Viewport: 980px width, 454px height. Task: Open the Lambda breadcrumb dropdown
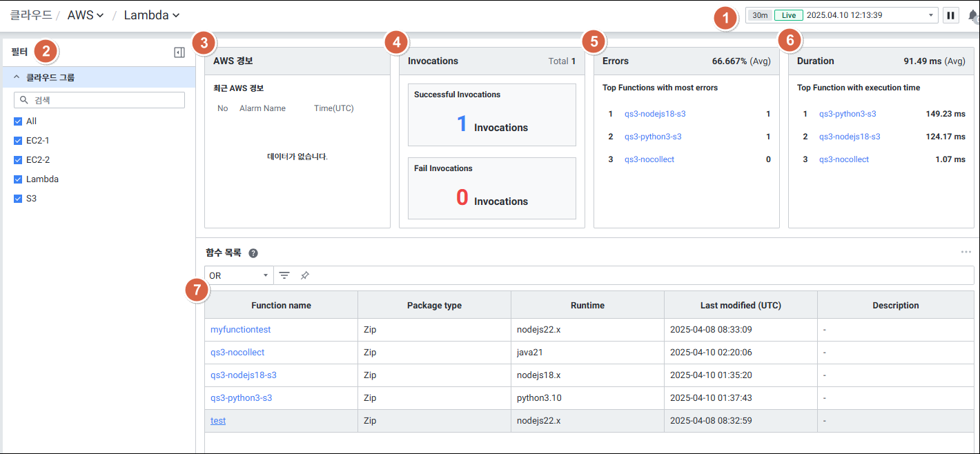tap(151, 15)
